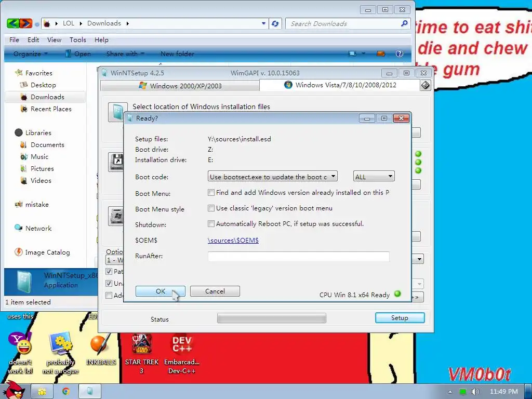
Task: Select Downloads in navigation pane
Action: click(47, 97)
